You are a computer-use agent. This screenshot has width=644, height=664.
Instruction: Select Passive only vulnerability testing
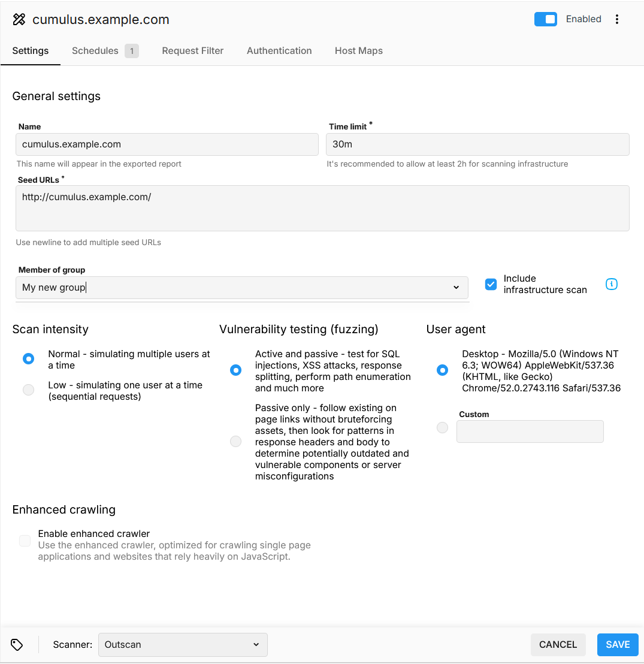click(x=236, y=442)
